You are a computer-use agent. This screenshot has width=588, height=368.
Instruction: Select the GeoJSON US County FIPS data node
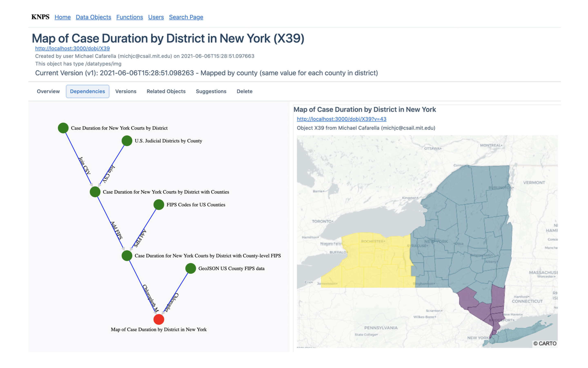(x=190, y=268)
